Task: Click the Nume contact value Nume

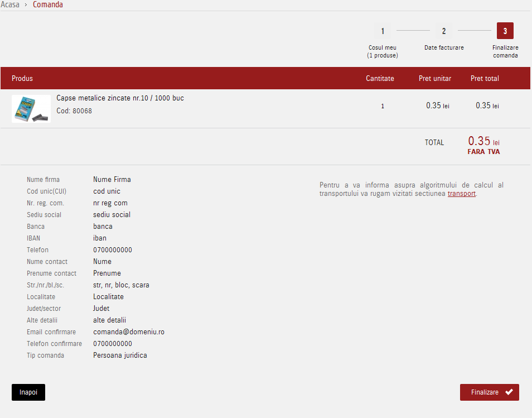Action: [x=102, y=262]
